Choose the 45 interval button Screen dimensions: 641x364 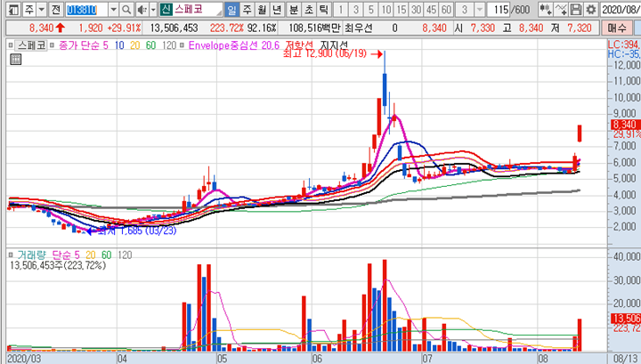click(431, 10)
